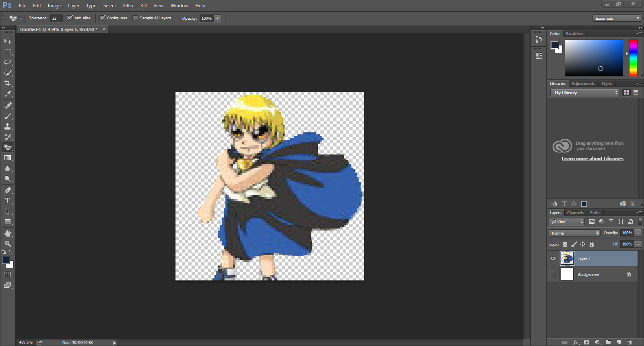The image size is (644, 346).
Task: Select the Rectangle shape tool
Action: pyautogui.click(x=8, y=222)
